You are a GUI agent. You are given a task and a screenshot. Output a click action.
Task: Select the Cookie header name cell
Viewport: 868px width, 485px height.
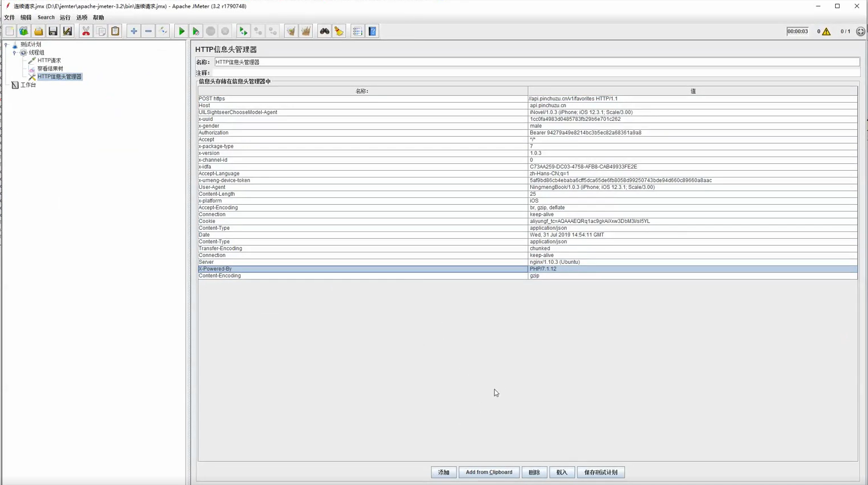point(363,221)
